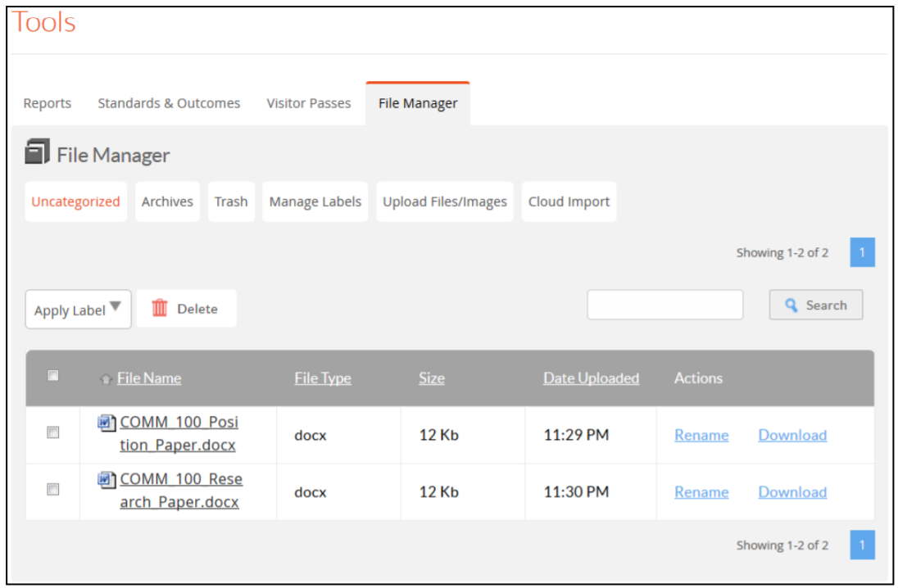Sort files by Date Uploaded column

591,378
